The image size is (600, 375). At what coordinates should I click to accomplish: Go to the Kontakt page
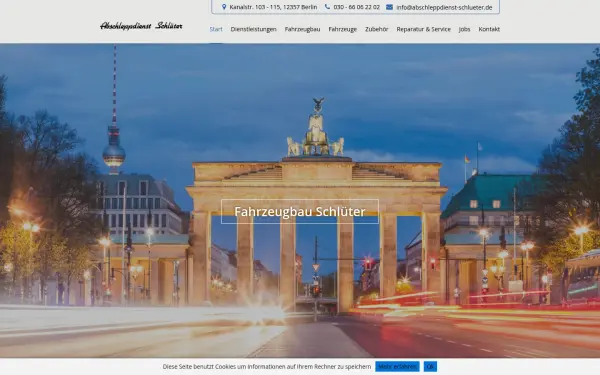[489, 29]
